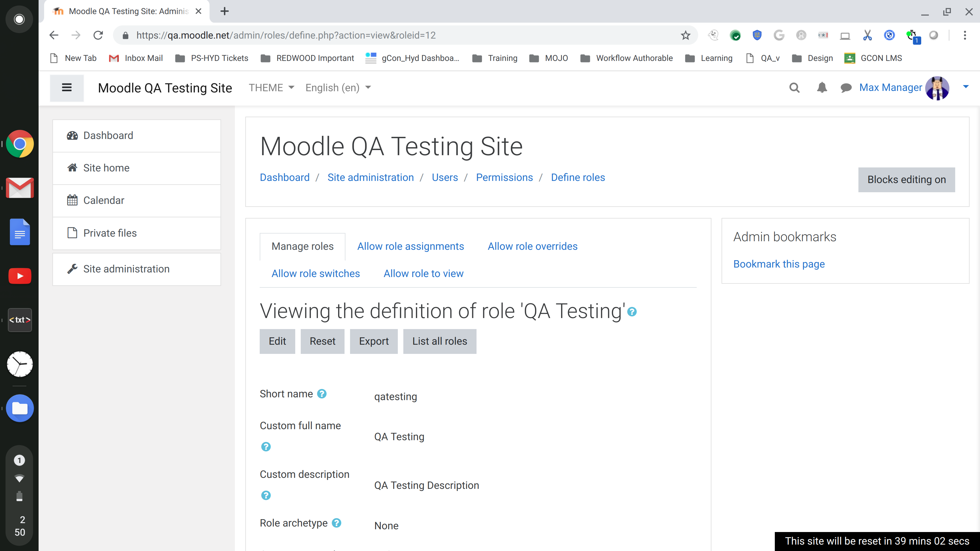The width and height of the screenshot is (980, 551).
Task: Select the Manage roles tab
Action: [303, 246]
